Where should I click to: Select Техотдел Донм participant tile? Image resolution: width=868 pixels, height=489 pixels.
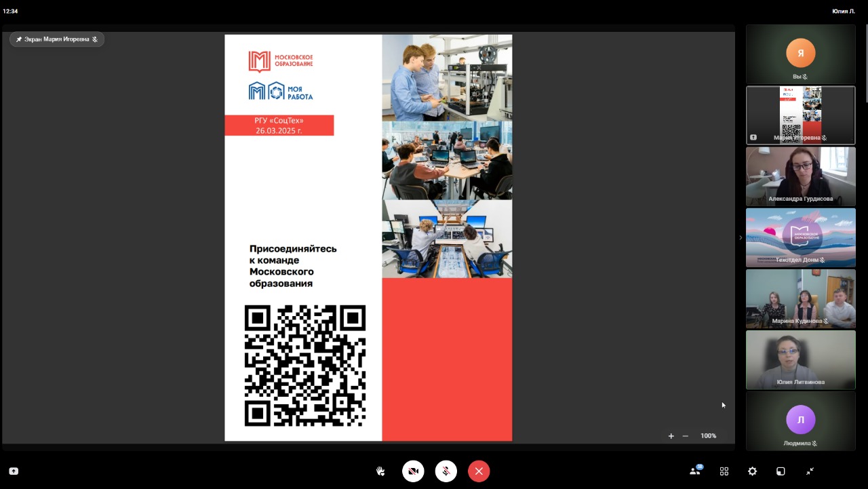800,237
